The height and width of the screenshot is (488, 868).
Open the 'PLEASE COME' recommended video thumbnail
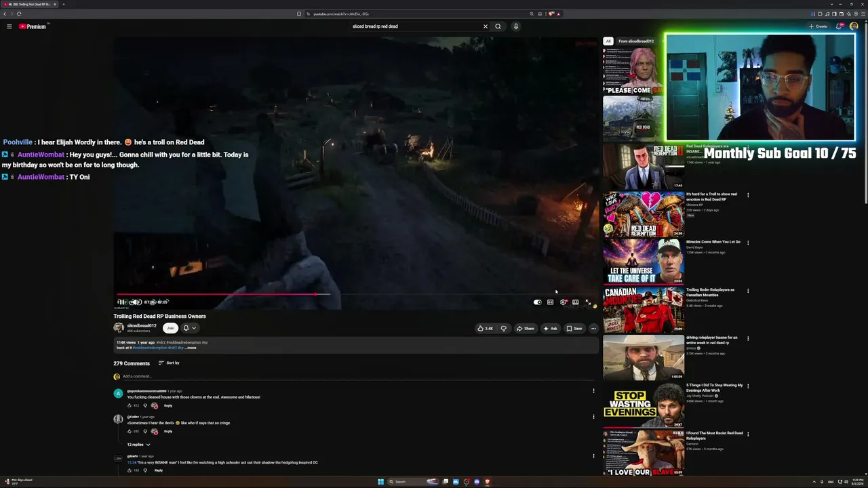click(x=633, y=70)
